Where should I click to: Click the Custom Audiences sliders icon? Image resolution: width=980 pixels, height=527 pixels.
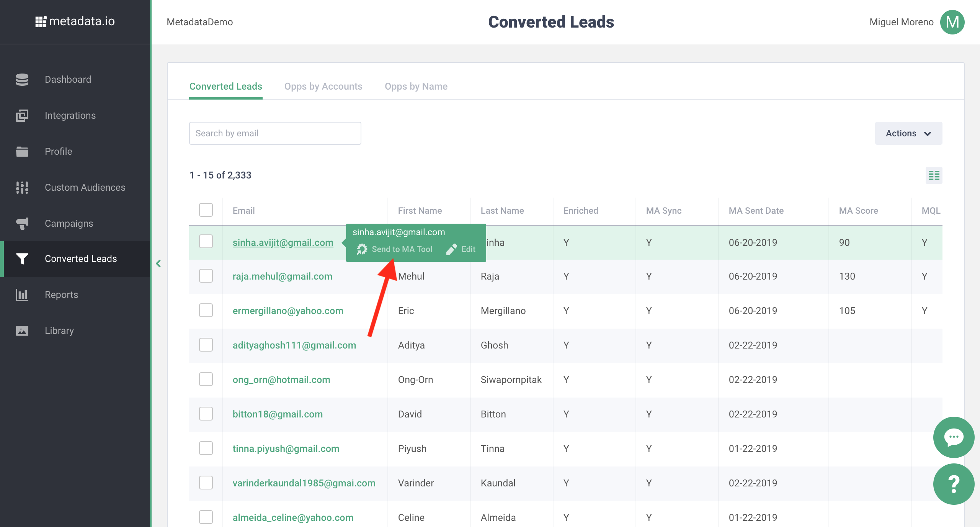point(22,187)
